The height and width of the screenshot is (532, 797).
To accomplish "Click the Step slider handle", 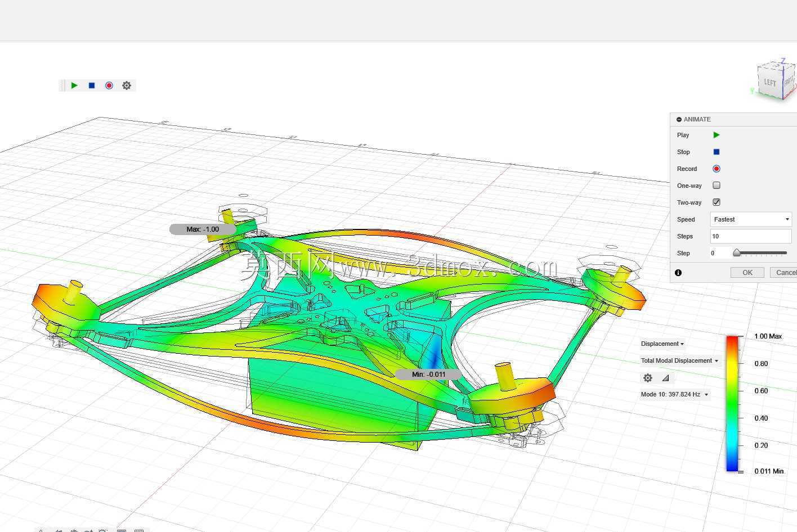I will pos(737,253).
